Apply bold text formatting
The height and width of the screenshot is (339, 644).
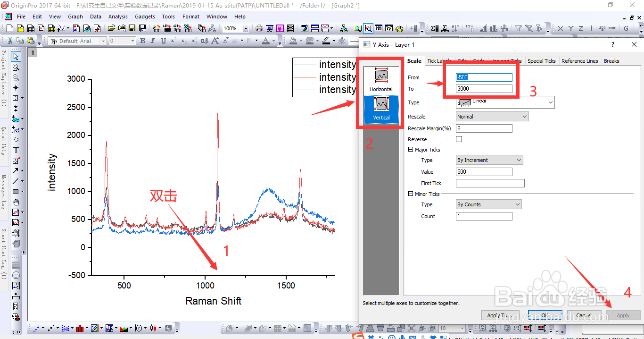tap(143, 41)
